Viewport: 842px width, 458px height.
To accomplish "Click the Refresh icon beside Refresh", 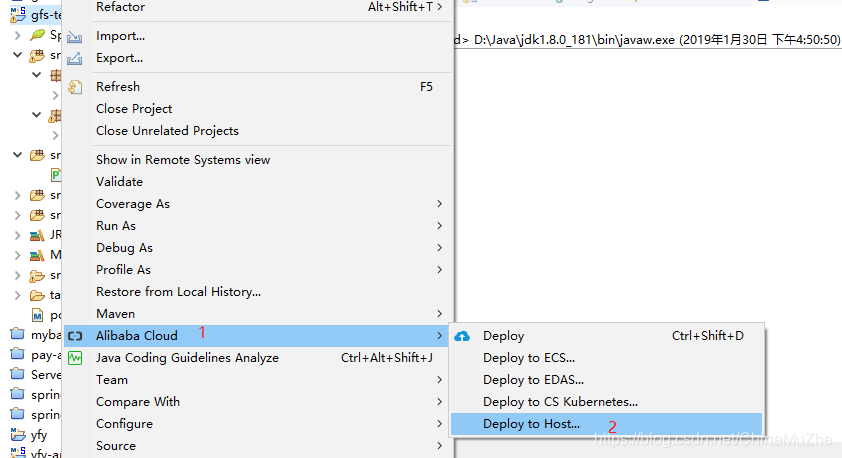I will tap(75, 87).
